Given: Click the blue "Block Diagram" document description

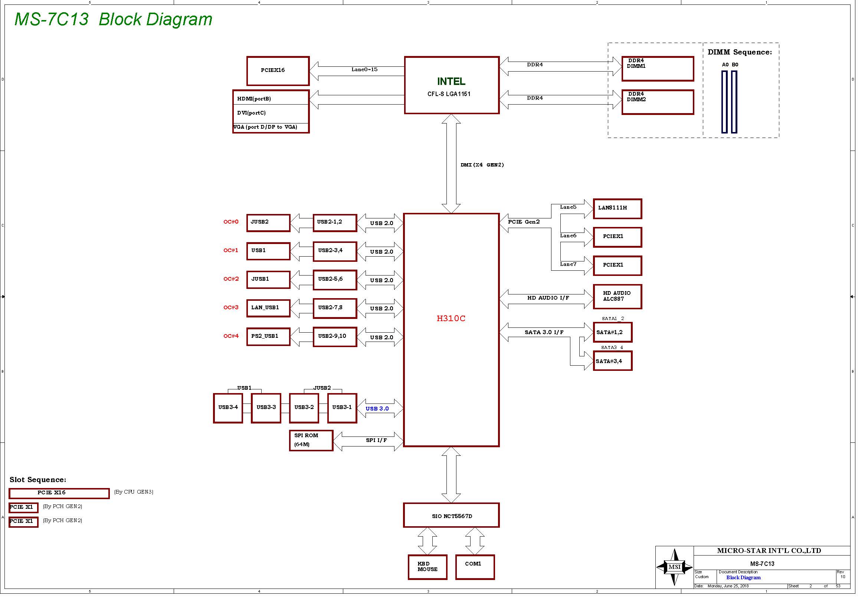Looking at the screenshot, I should click(x=743, y=577).
